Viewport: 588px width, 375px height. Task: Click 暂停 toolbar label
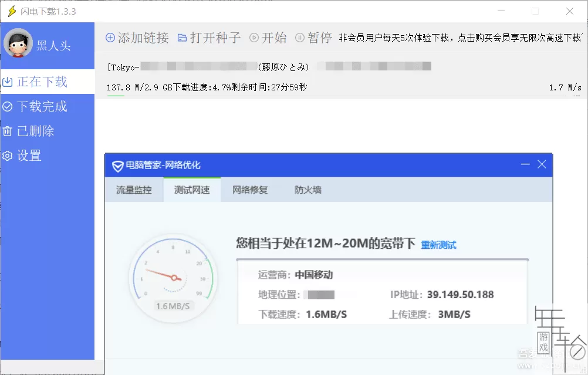click(x=320, y=38)
